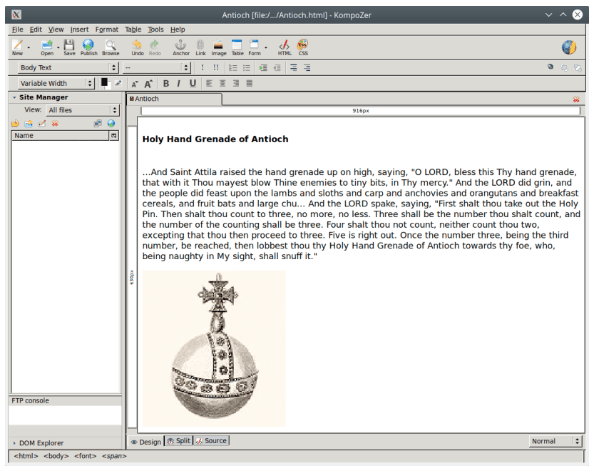The image size is (600, 473).
Task: Expand the DOM Explorer panel
Action: 15,443
